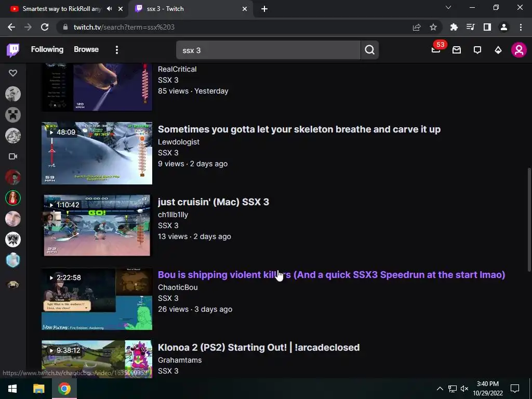Open the red-haired streamer sidebar avatar

tap(13, 177)
